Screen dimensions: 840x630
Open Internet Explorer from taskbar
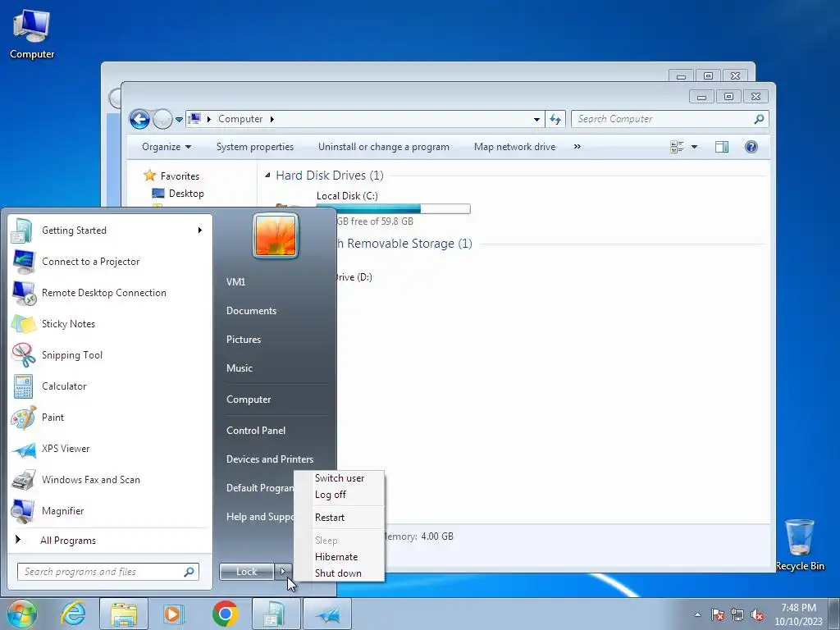[73, 614]
